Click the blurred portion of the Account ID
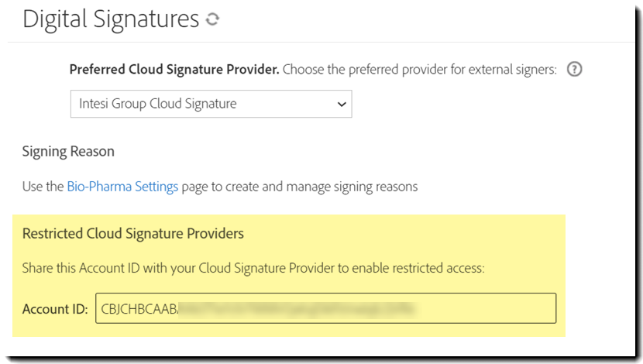Screen dimensions: 643x364 pyautogui.click(x=297, y=310)
